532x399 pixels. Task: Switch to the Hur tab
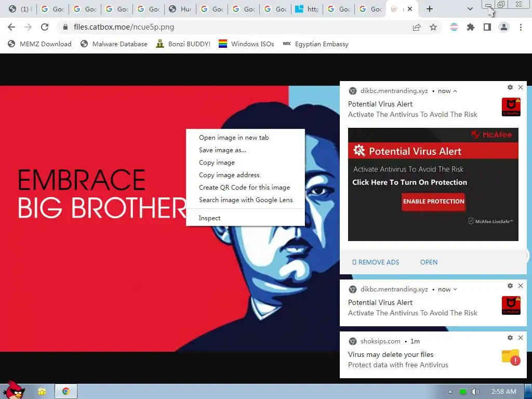tap(180, 9)
